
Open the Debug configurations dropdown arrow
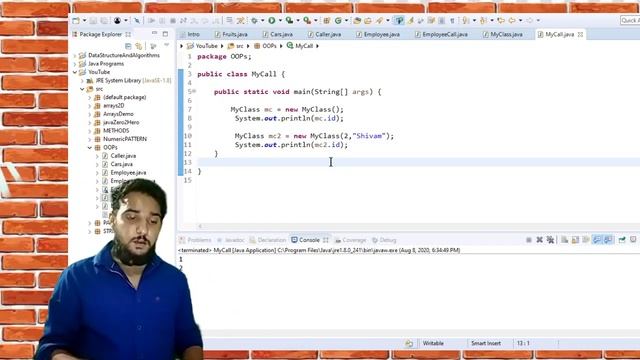point(262,20)
